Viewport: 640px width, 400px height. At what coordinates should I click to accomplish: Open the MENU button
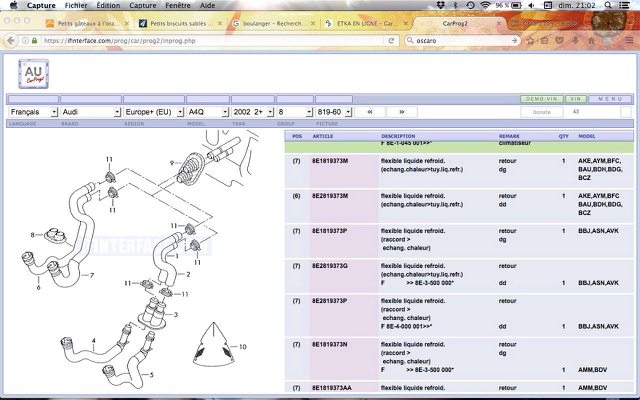(x=610, y=99)
